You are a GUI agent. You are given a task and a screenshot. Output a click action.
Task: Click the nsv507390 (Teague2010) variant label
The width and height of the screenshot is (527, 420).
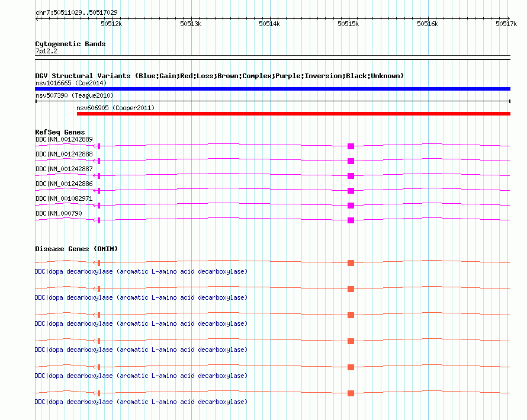(75, 95)
